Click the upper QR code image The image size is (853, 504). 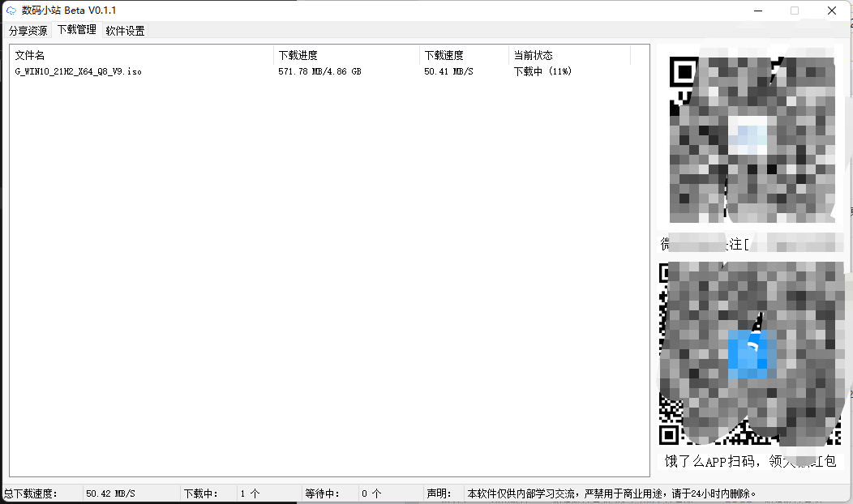752,138
